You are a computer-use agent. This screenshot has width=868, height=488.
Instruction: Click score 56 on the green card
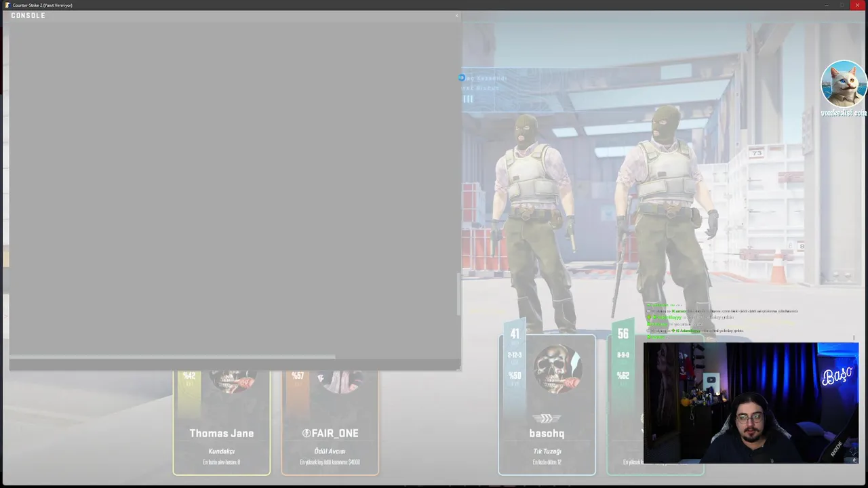click(x=623, y=333)
